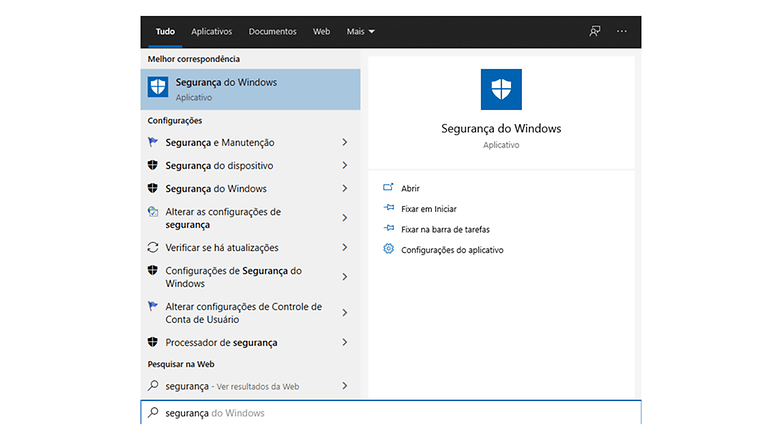Screen dimensions: 782x440
Task: Choose Abrir in the preview pane
Action: coord(410,188)
